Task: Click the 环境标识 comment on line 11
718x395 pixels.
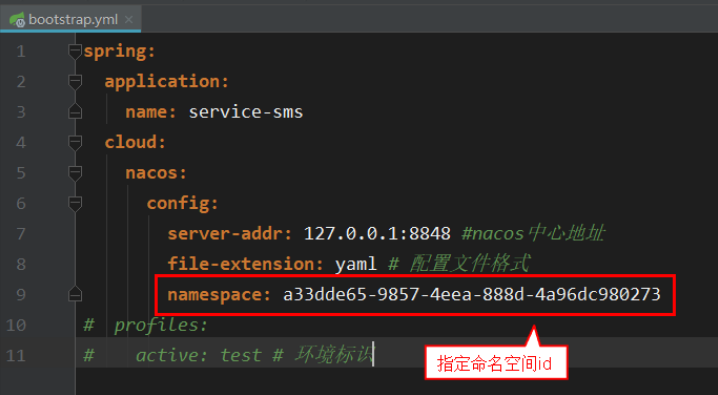Action: coord(334,355)
